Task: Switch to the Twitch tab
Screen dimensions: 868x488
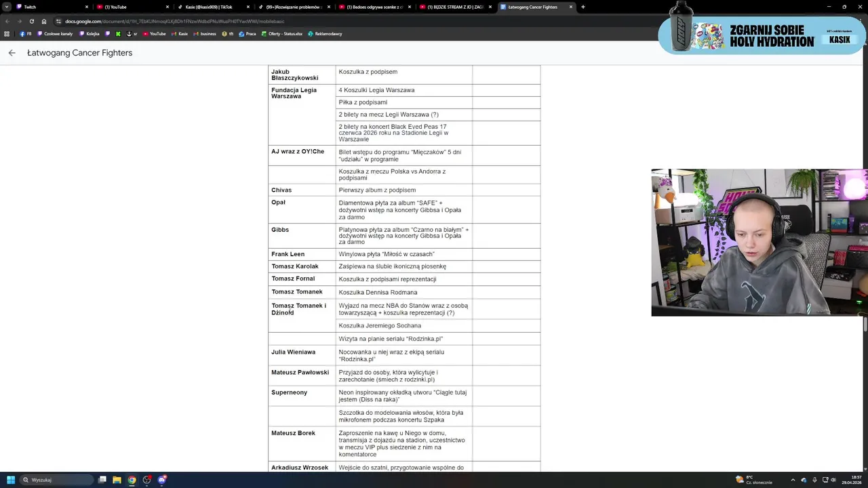Action: pyautogui.click(x=51, y=7)
